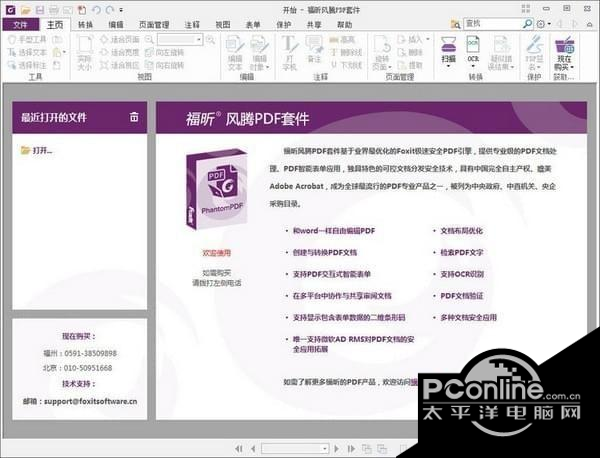
Task: Click 适合视区 fit visible option
Action: point(120,65)
